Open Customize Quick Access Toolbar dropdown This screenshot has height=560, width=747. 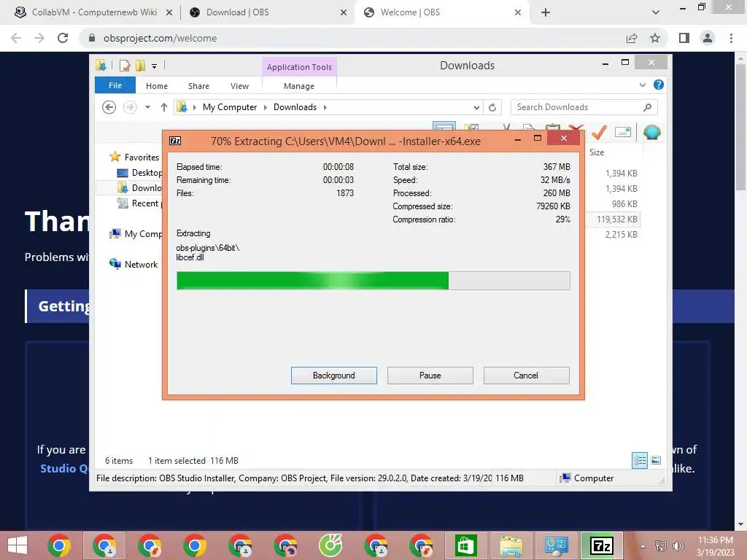click(155, 66)
